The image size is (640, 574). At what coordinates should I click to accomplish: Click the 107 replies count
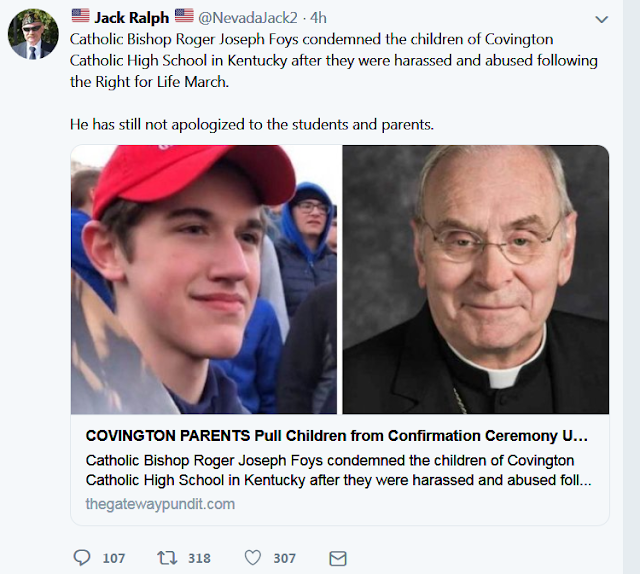pos(114,558)
